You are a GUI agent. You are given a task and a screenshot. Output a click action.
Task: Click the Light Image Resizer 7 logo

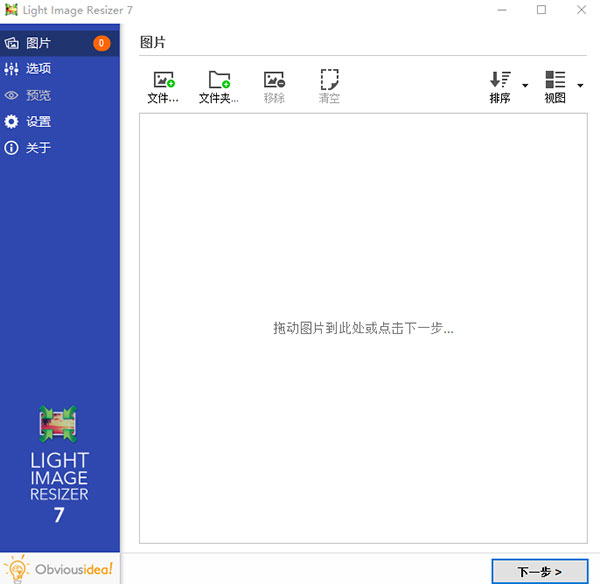point(59,465)
